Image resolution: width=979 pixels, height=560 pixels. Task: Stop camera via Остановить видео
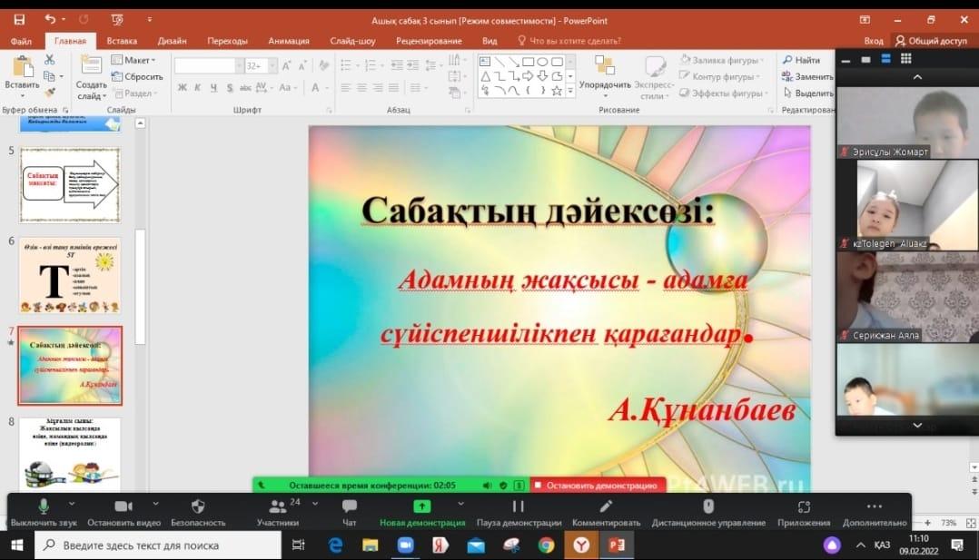(x=124, y=513)
